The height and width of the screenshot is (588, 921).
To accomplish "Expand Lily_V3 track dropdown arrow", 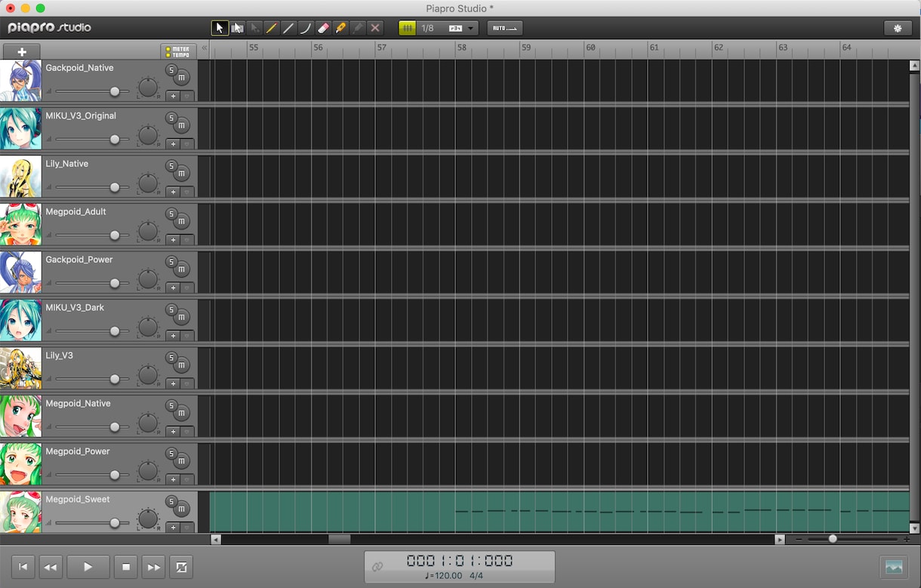I will coord(186,383).
